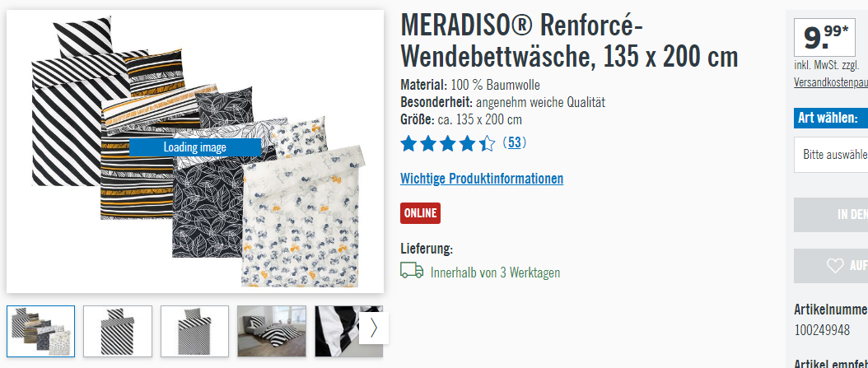Screen dimensions: 868x368
Task: Click the next-thumbnail chevron arrow
Action: click(x=374, y=328)
